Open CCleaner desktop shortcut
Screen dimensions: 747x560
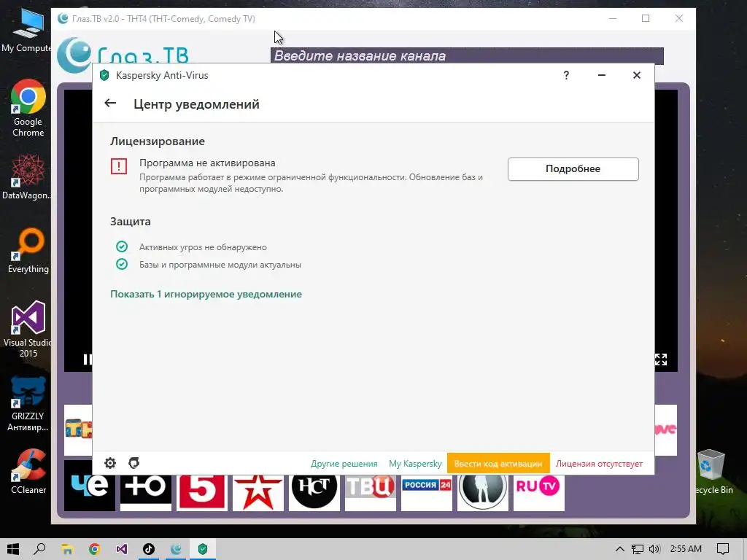pyautogui.click(x=28, y=472)
